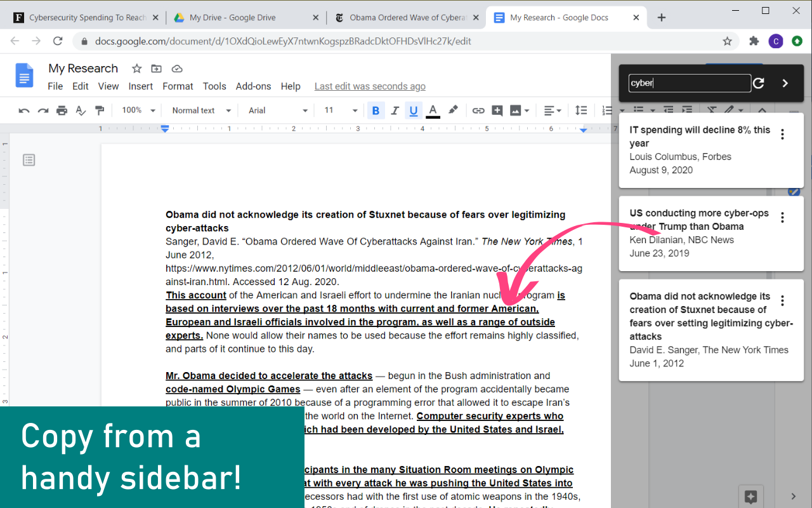Select the 'Obama did not acknowledge' sidebar card

(x=711, y=330)
